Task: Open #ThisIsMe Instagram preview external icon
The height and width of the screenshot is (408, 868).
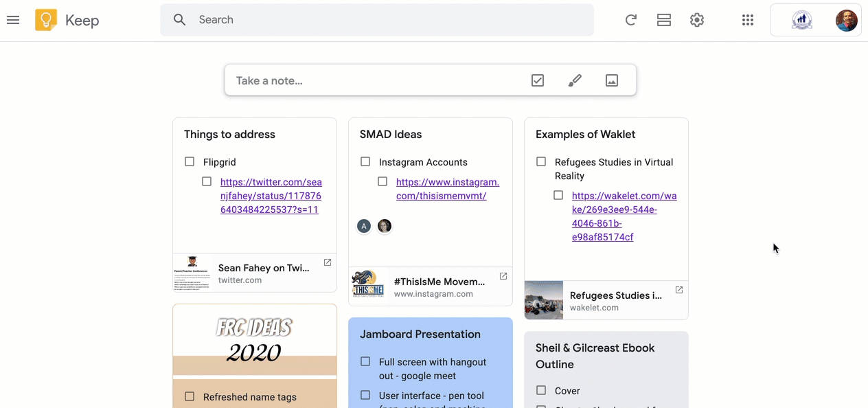Action: point(503,276)
